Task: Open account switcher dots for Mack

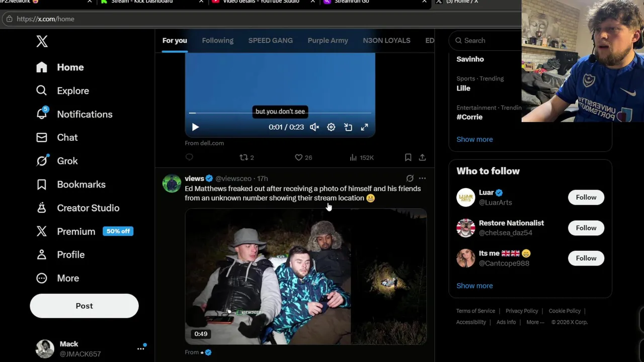Action: pyautogui.click(x=141, y=348)
